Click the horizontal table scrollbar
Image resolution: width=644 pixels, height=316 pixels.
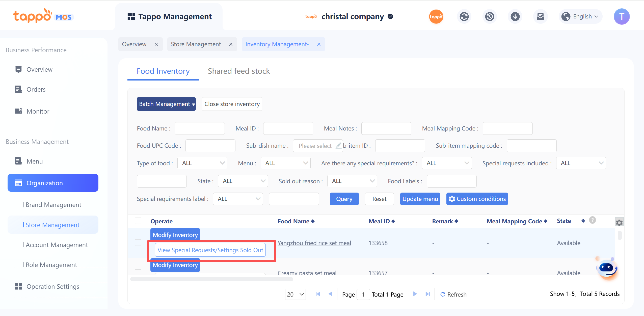click(x=211, y=279)
